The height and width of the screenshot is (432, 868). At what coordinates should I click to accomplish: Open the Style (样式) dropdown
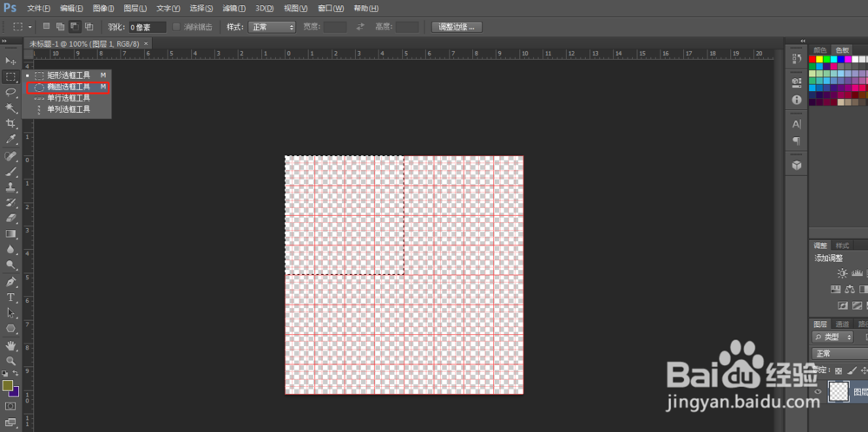tap(272, 27)
